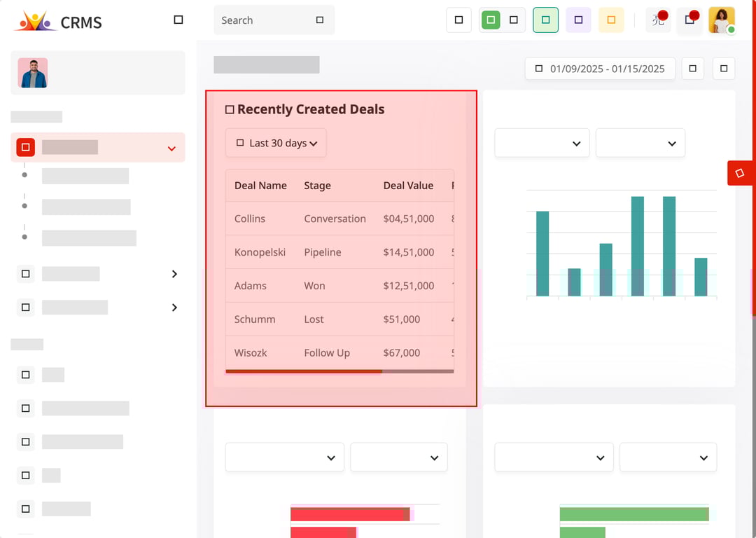Open the notifications icon next to the profile avatar
The height and width of the screenshot is (538, 756).
pyautogui.click(x=689, y=20)
